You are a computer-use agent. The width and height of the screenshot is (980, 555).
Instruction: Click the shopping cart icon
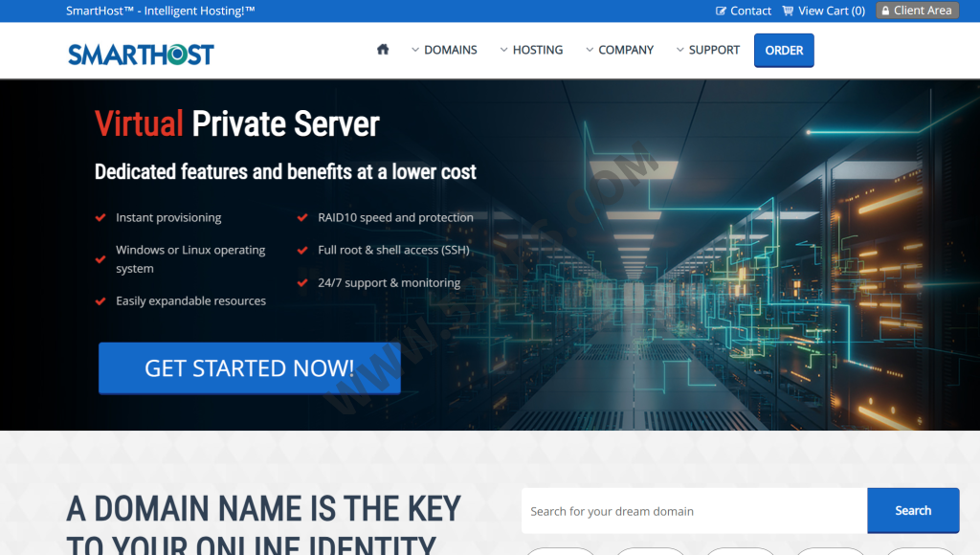coord(788,11)
